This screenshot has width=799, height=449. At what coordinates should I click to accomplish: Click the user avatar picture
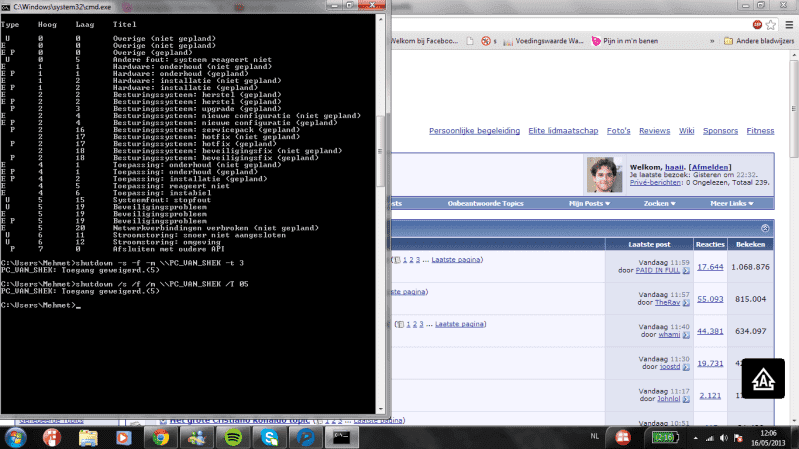603,172
